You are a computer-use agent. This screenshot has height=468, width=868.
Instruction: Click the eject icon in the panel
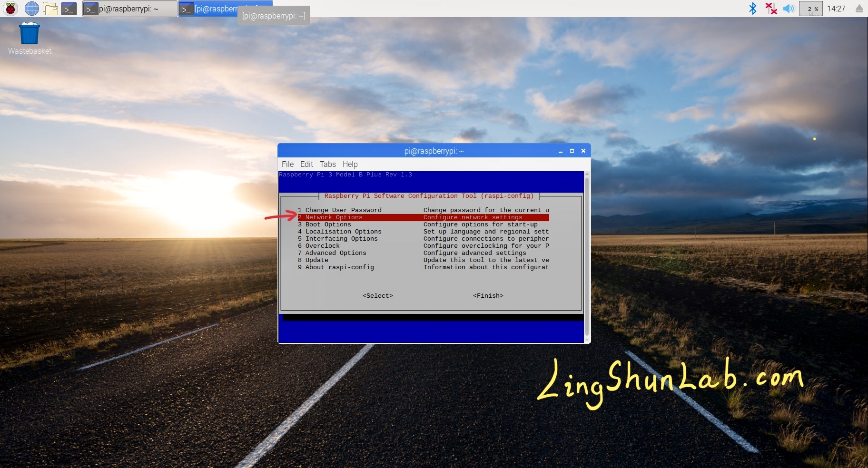click(859, 9)
